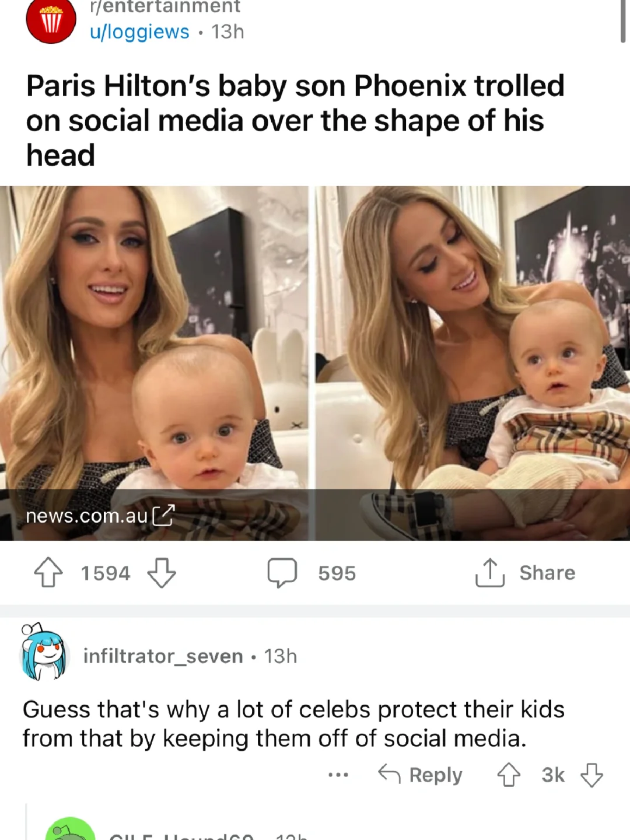Visit u/loggiews profile
The width and height of the screenshot is (630, 840).
pos(139,32)
